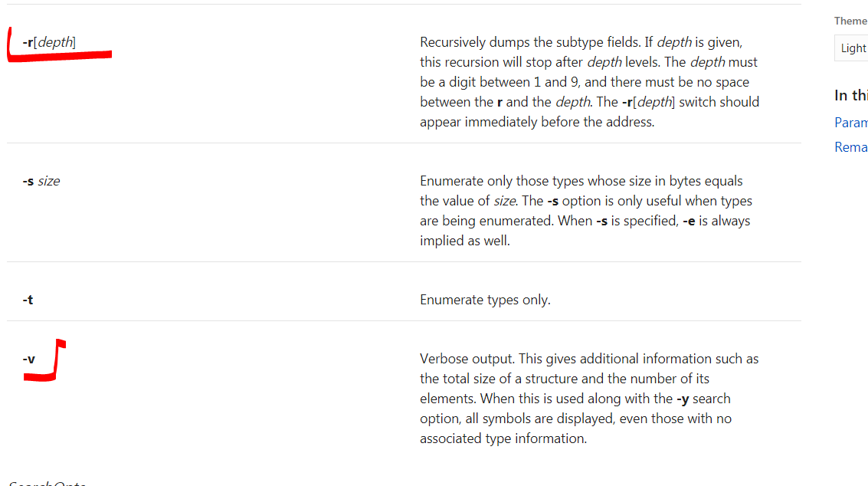Click the SearchOpts text at page bottom
Screen dimensions: 868x486
(47, 483)
